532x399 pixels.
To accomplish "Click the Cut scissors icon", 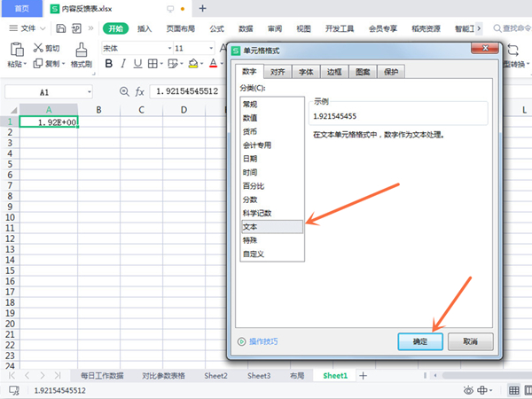I will click(38, 48).
